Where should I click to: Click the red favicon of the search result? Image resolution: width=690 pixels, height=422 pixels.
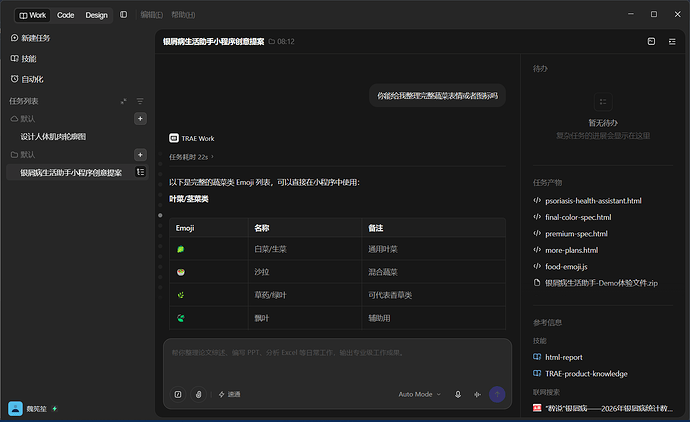(537, 408)
